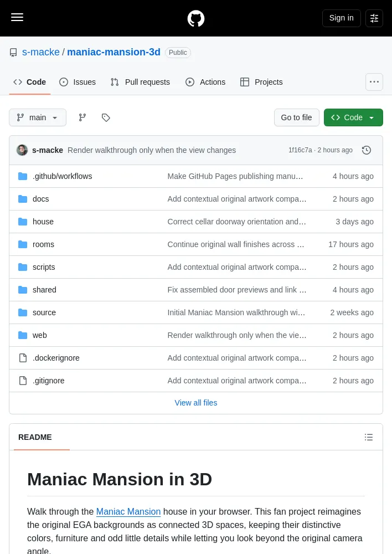Open the hamburger navigation menu

(x=17, y=17)
